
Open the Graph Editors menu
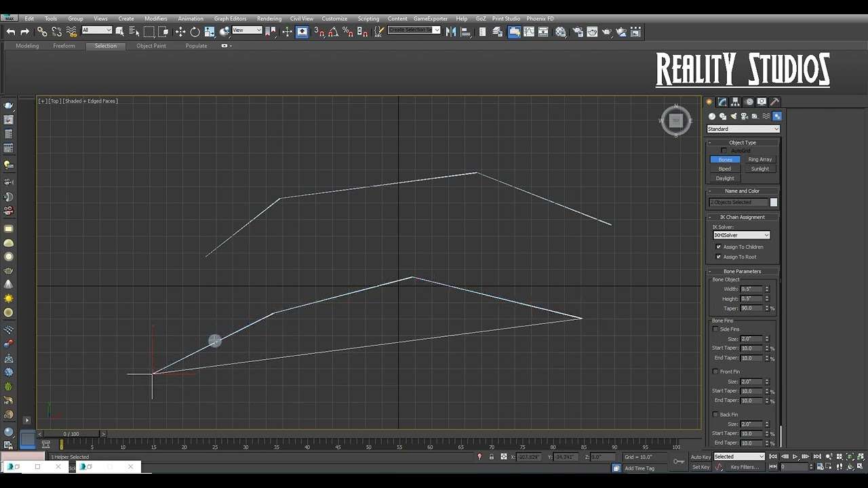pyautogui.click(x=231, y=18)
